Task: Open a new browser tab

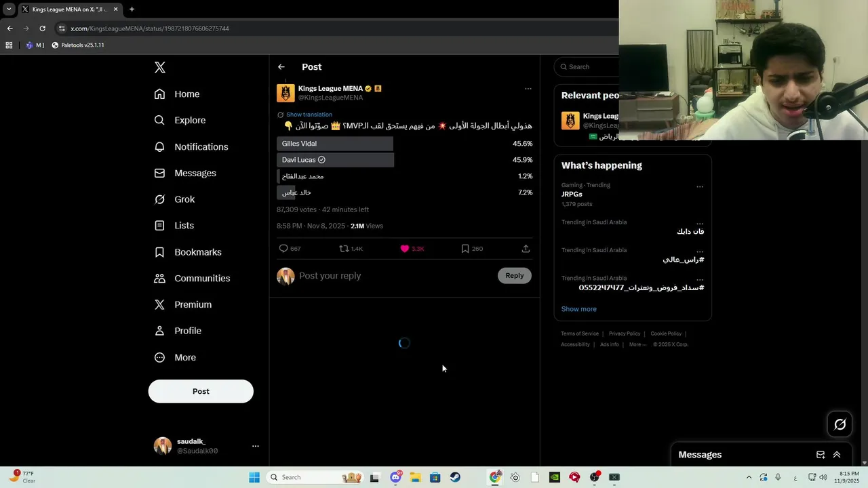Action: (x=132, y=9)
